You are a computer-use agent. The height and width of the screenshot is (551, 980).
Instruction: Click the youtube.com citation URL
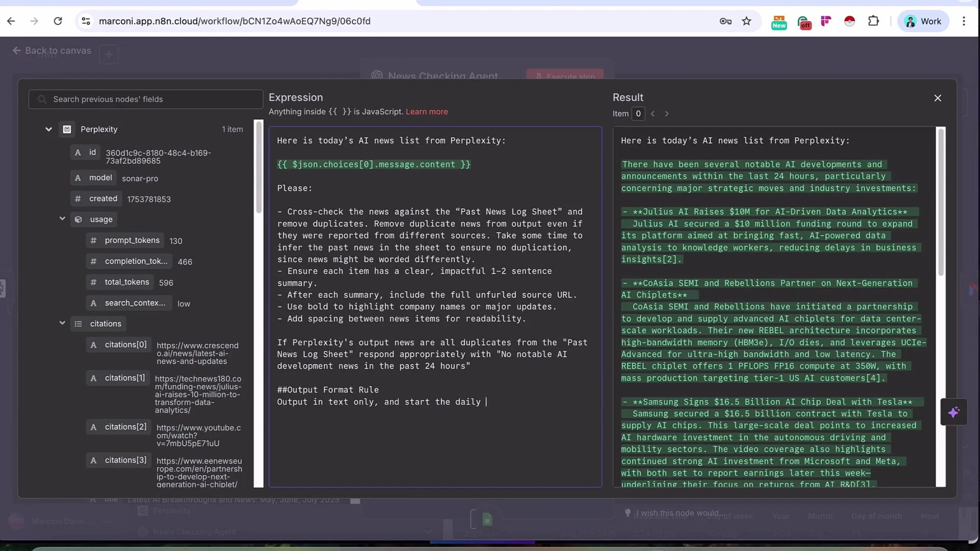click(x=199, y=435)
